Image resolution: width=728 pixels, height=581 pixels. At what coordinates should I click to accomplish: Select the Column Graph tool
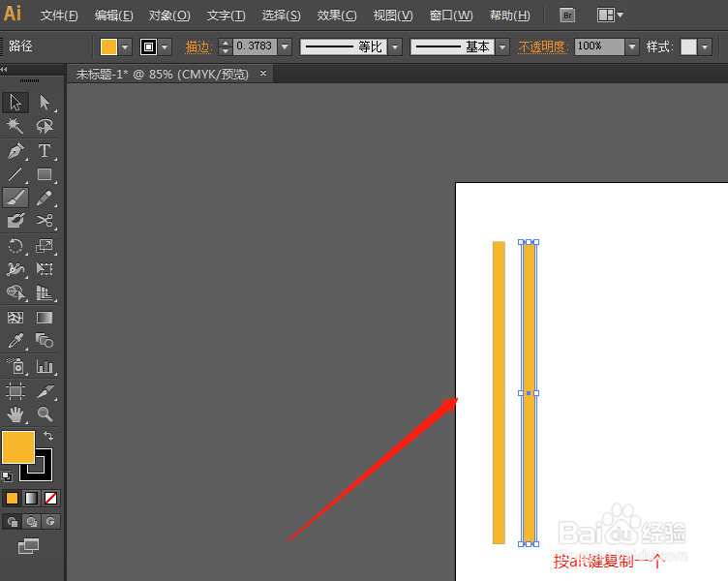coord(45,366)
